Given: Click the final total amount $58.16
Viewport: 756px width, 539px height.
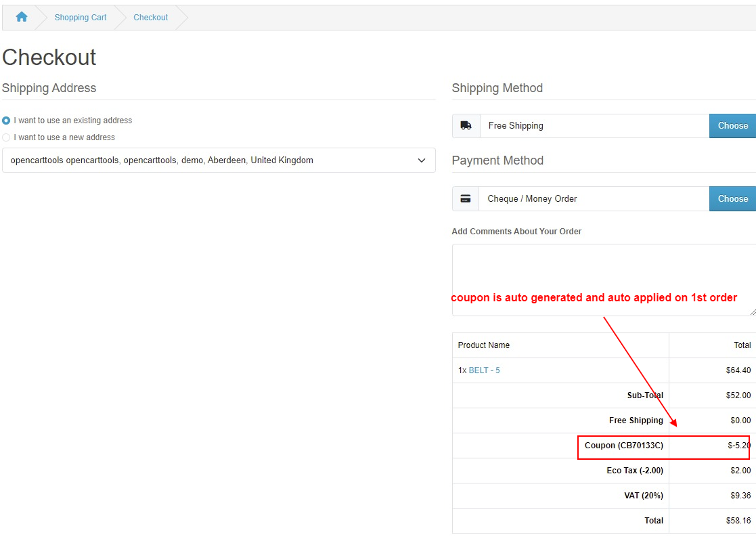Looking at the screenshot, I should [738, 521].
